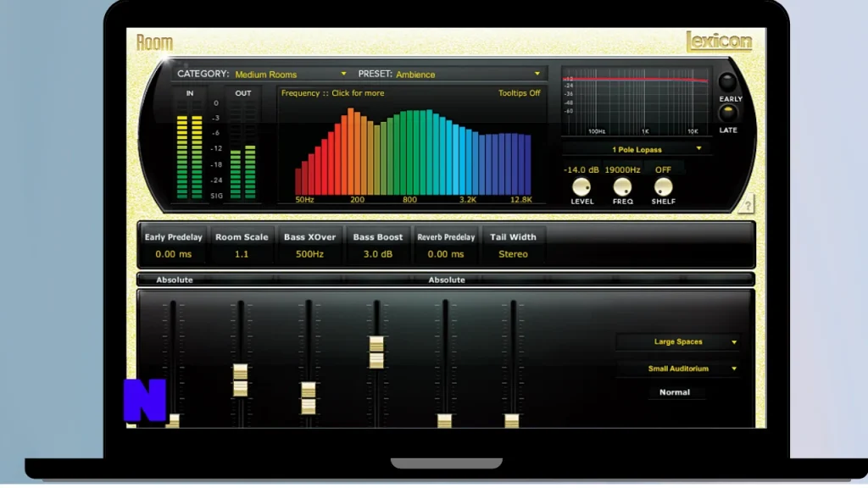Click the Lexicon logo
Screen dimensions: 868x488
[x=719, y=42]
